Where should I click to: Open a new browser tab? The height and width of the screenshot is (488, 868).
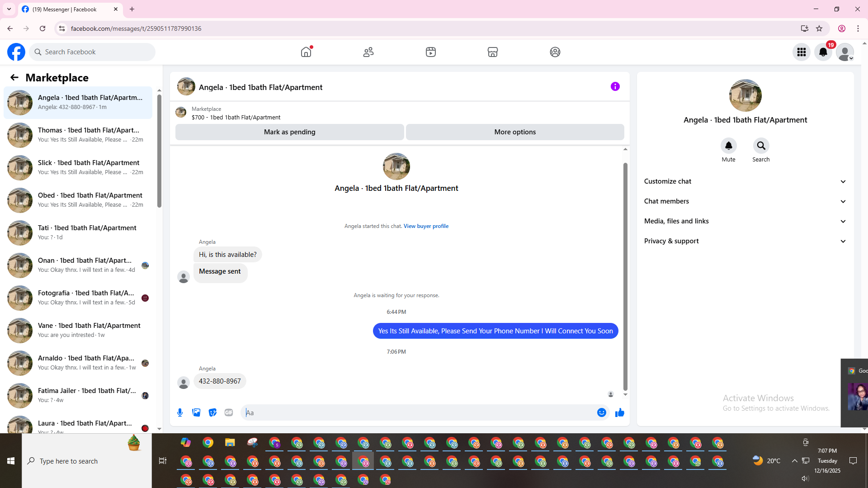tap(132, 9)
